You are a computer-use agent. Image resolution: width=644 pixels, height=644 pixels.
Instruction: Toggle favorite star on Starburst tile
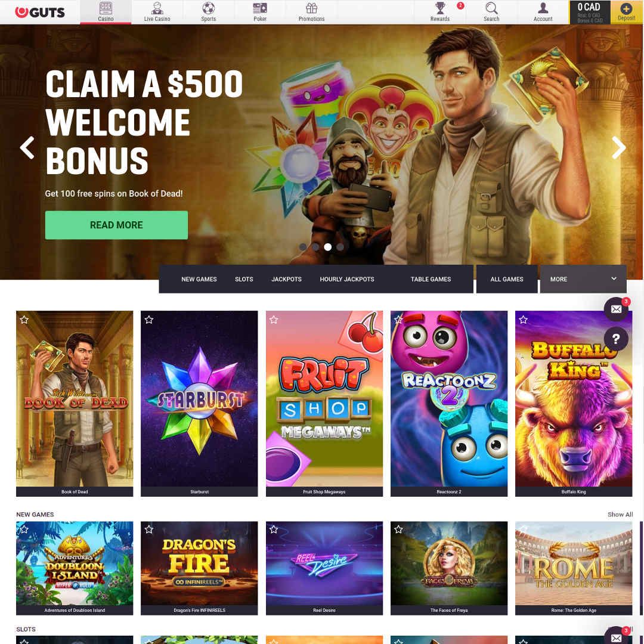click(149, 320)
